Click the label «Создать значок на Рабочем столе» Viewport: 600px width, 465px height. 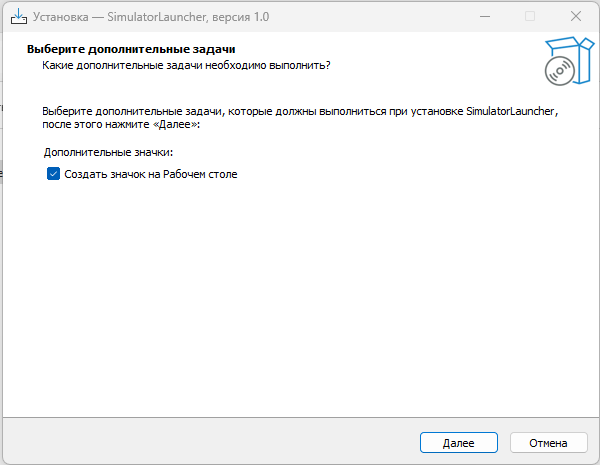click(151, 174)
